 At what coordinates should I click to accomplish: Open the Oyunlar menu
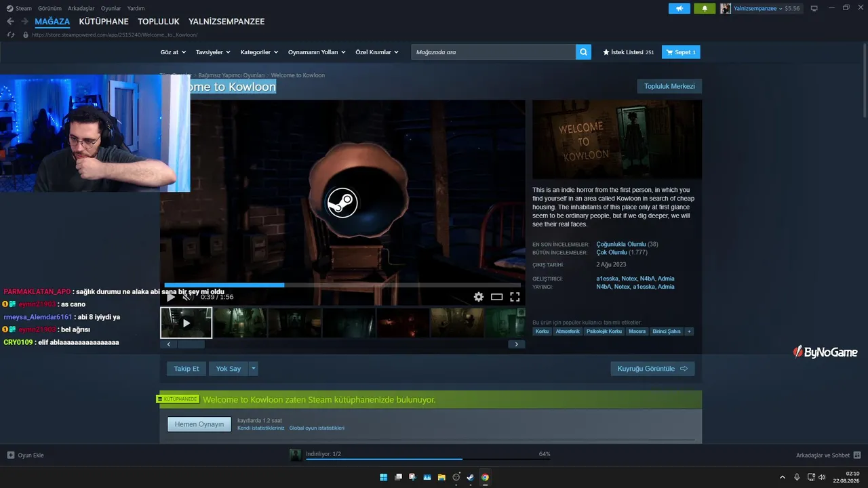(x=111, y=8)
